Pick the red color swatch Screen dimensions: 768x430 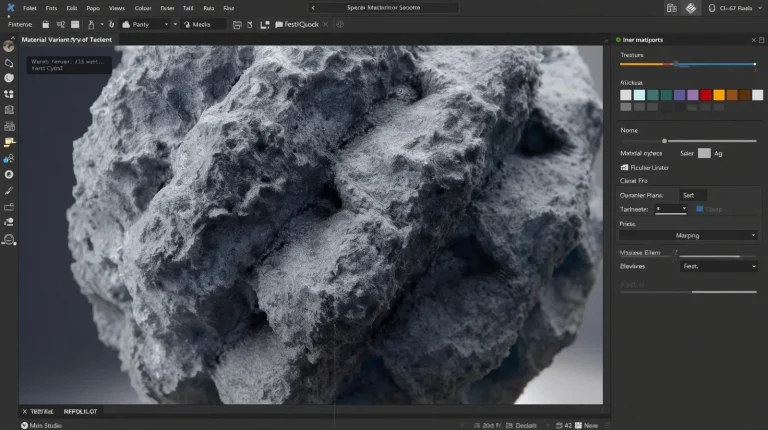pyautogui.click(x=706, y=94)
